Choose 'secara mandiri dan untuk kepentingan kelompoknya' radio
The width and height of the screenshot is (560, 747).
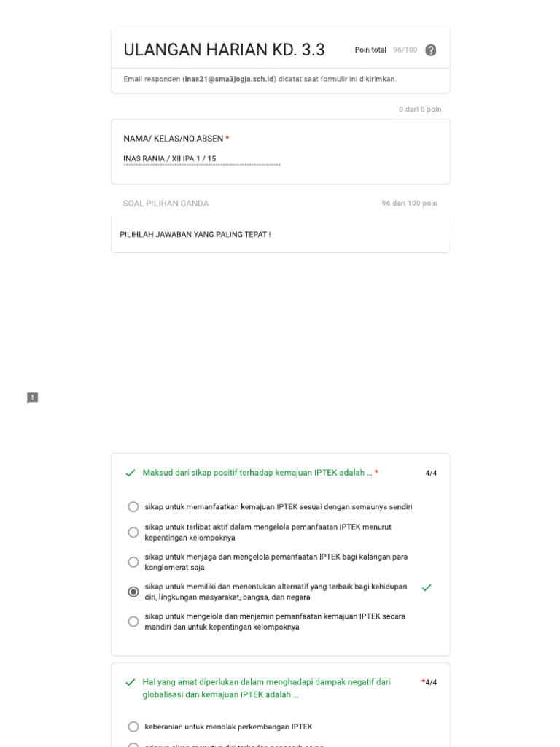133,622
